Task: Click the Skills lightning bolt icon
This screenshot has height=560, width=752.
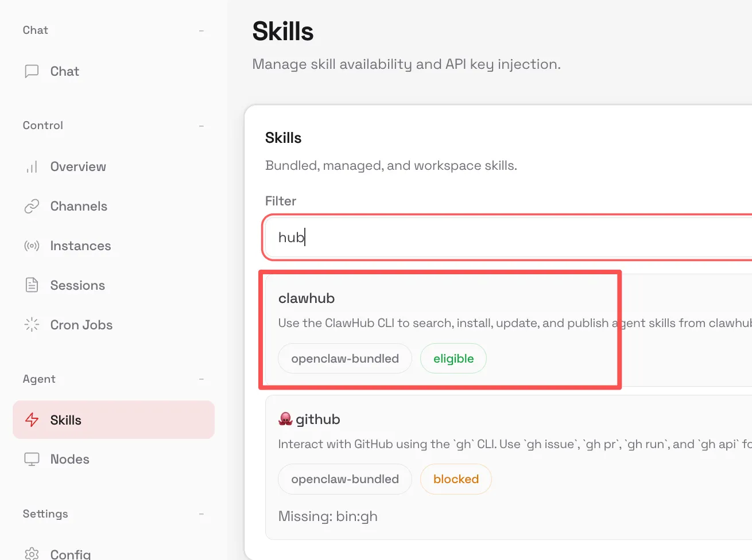Action: point(32,420)
